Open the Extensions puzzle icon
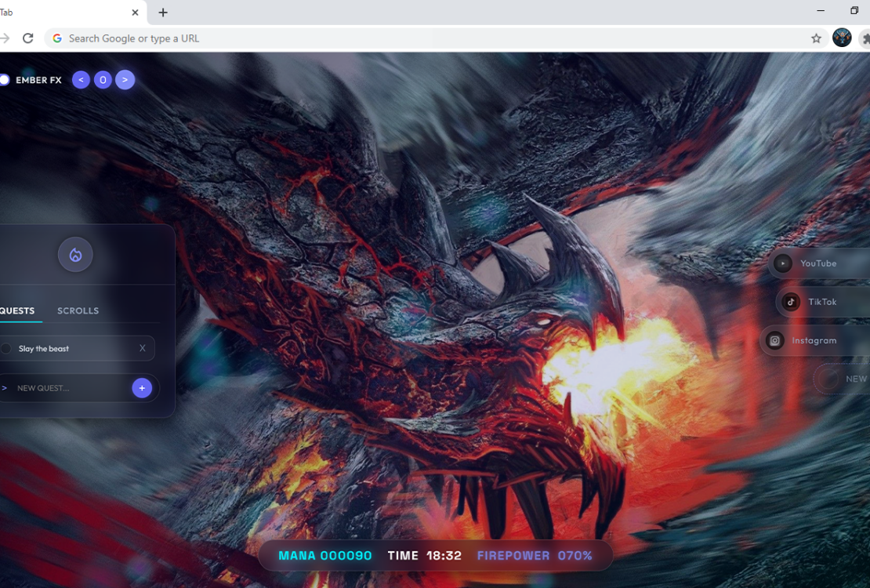This screenshot has height=588, width=870. [x=865, y=38]
